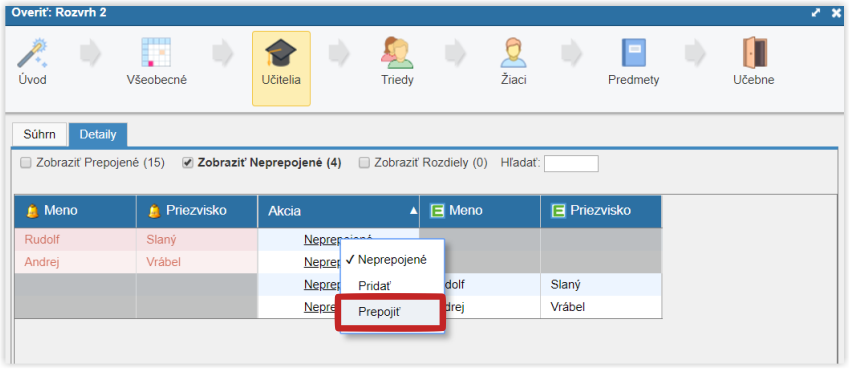This screenshot has height=369, width=850.
Task: Open the bottom row's Neprepojené action link
Action: coord(322,307)
